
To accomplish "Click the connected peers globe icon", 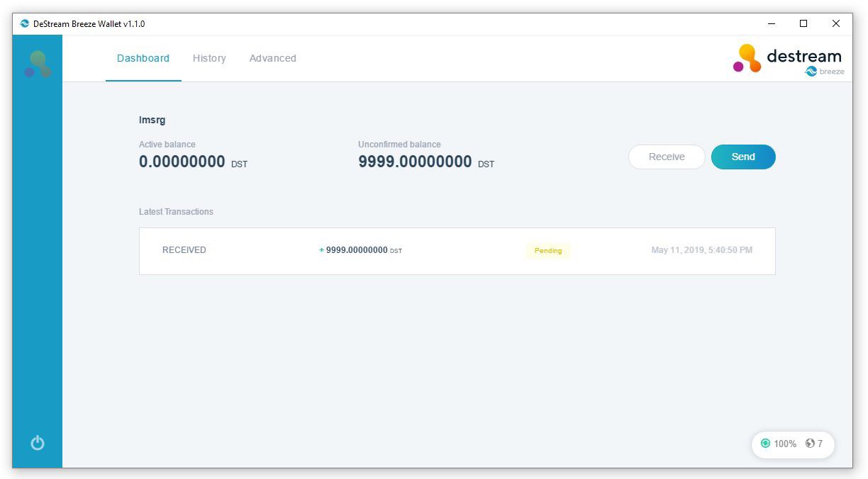I will tap(810, 444).
